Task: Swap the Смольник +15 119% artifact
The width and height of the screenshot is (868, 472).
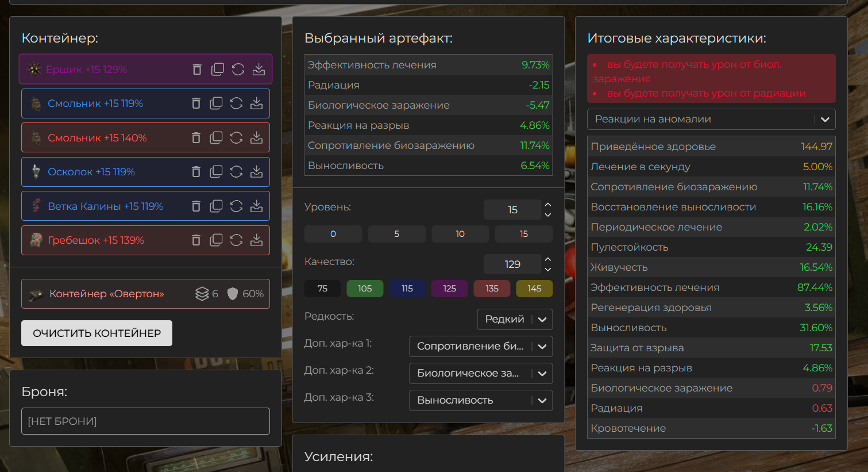Action: 236,103
